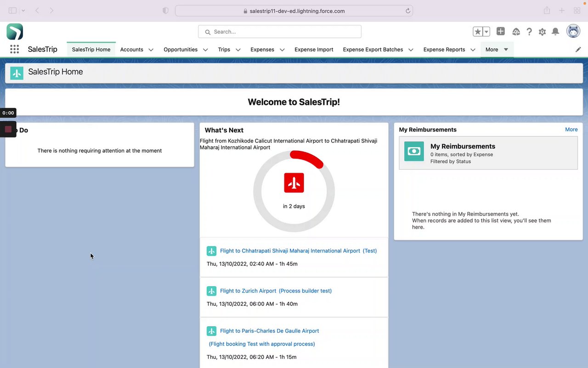Click the What's Next heading
Image resolution: width=588 pixels, height=368 pixels.
(x=224, y=130)
